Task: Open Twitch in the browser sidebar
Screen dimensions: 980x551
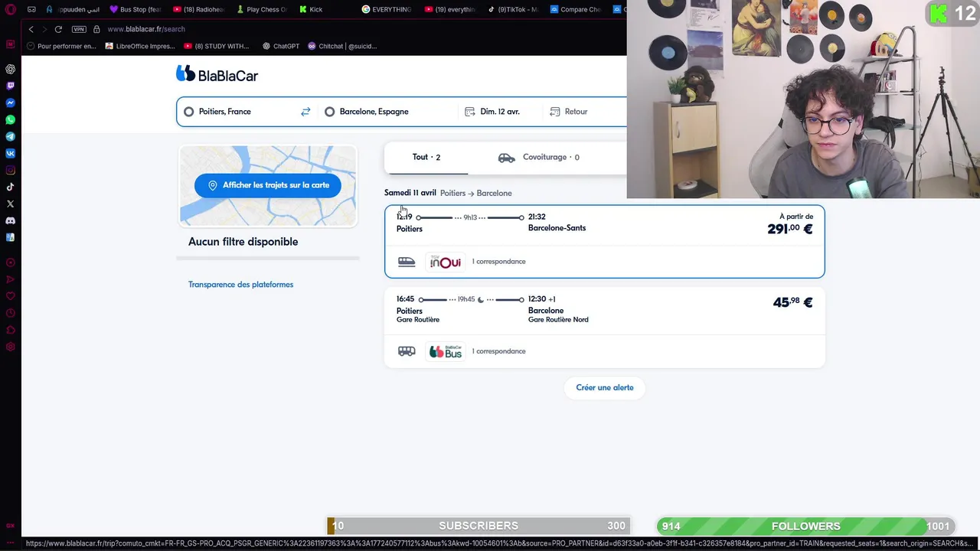Action: coord(10,86)
